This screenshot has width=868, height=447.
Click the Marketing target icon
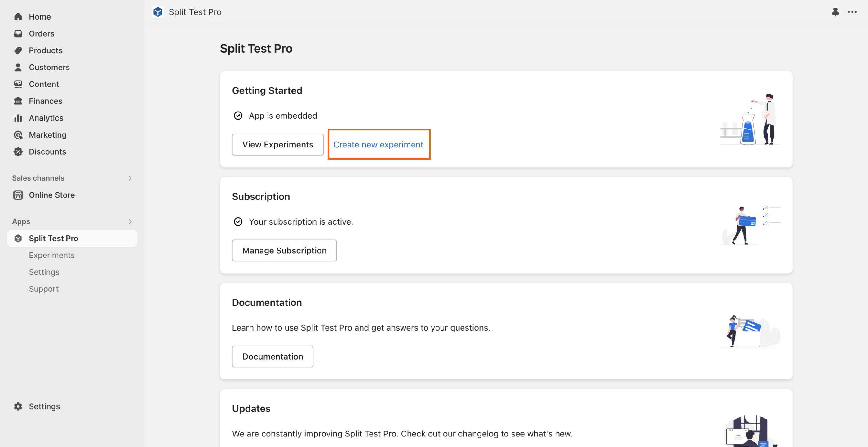click(x=18, y=135)
